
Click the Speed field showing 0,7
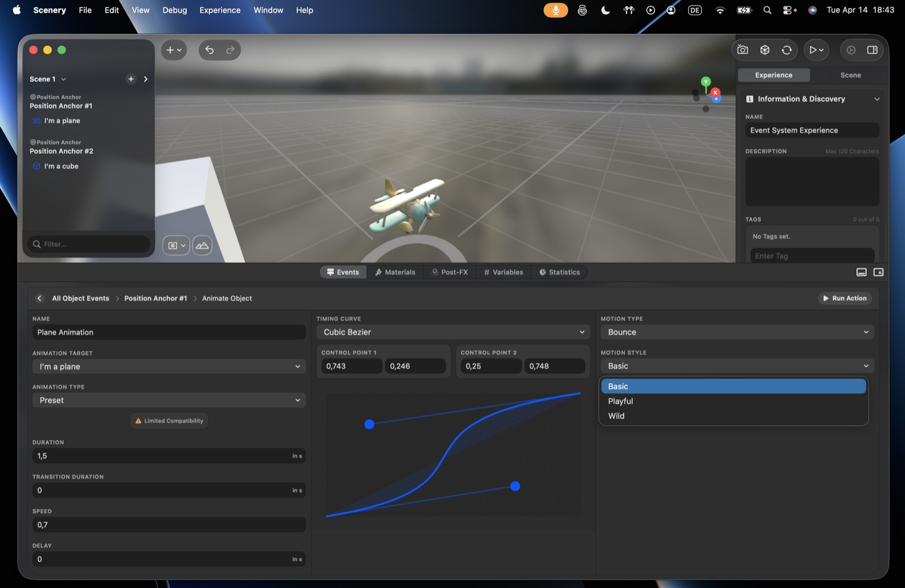[169, 525]
